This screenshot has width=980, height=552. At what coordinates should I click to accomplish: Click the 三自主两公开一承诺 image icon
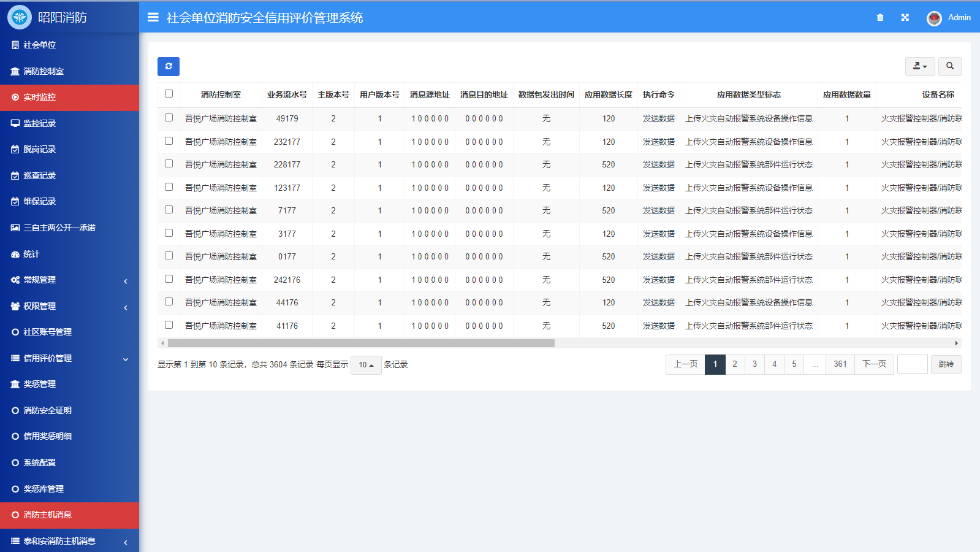tap(15, 228)
